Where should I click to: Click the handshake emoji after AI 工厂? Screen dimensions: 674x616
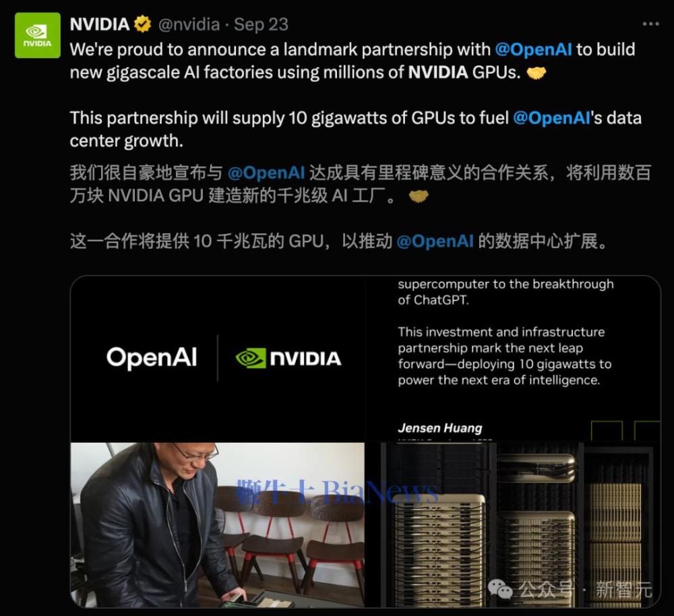pyautogui.click(x=419, y=196)
